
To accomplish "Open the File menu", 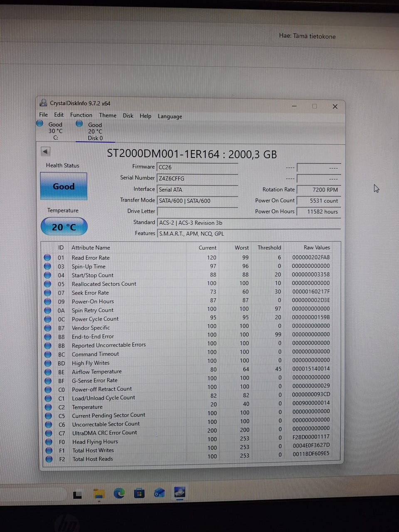I will (x=43, y=114).
